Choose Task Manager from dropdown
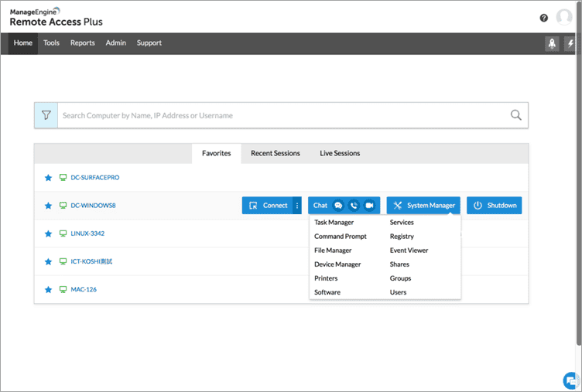This screenshot has width=582, height=392. [334, 223]
